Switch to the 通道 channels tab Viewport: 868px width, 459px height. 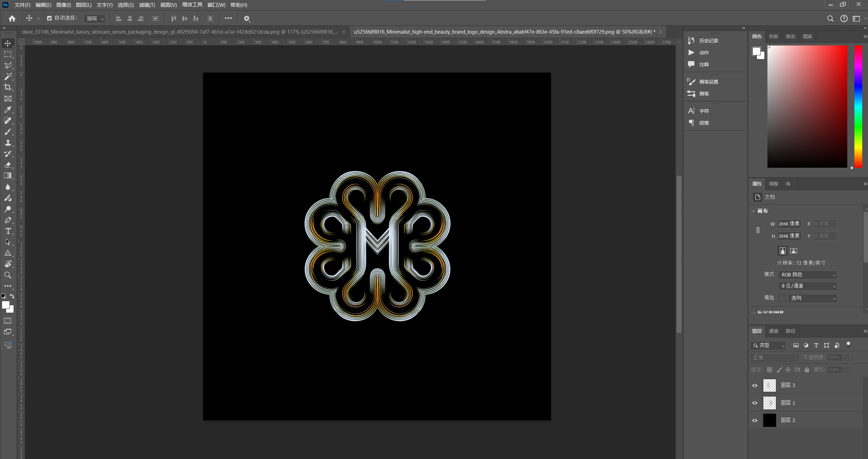pyautogui.click(x=773, y=331)
